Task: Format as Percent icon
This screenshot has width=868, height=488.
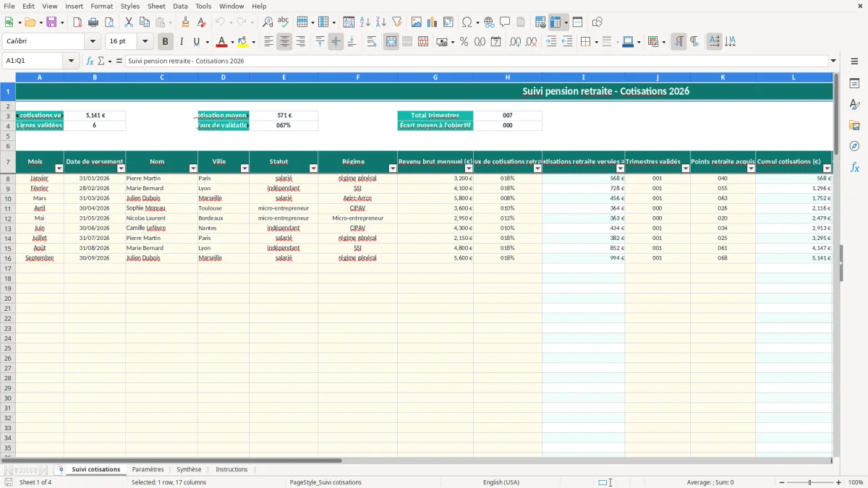Action: [464, 42]
